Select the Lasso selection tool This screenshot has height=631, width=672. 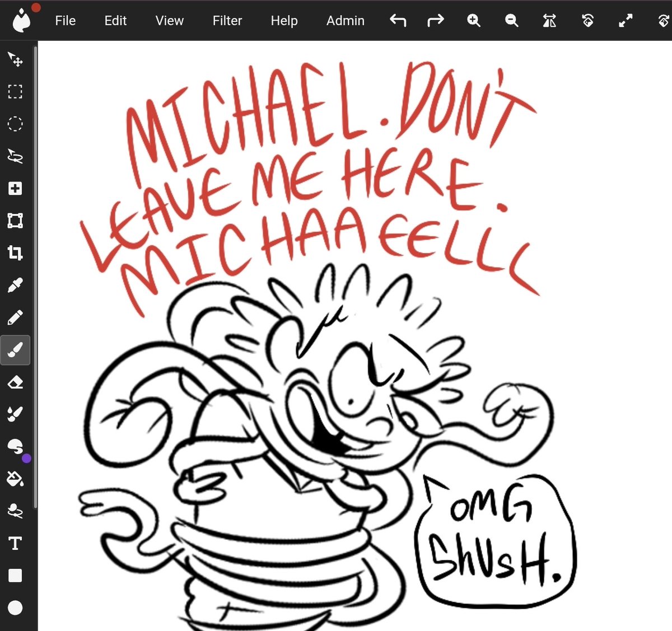pyautogui.click(x=15, y=156)
